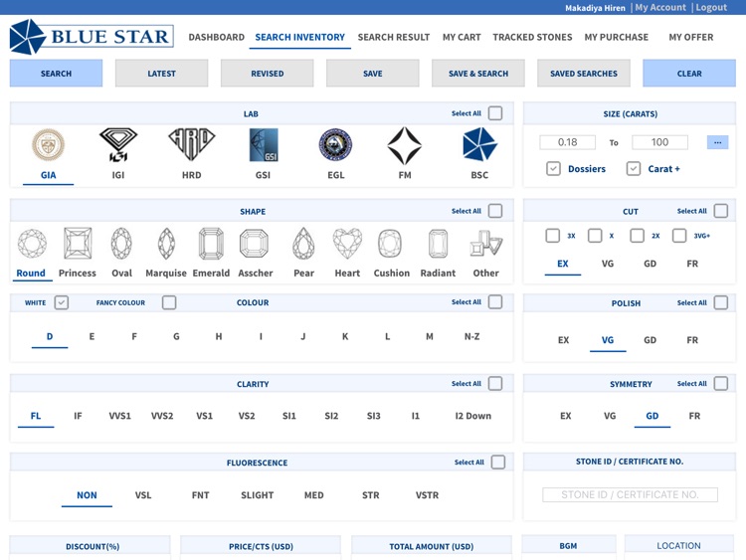Select fluorescence MED
The width and height of the screenshot is (746, 560).
(x=314, y=495)
